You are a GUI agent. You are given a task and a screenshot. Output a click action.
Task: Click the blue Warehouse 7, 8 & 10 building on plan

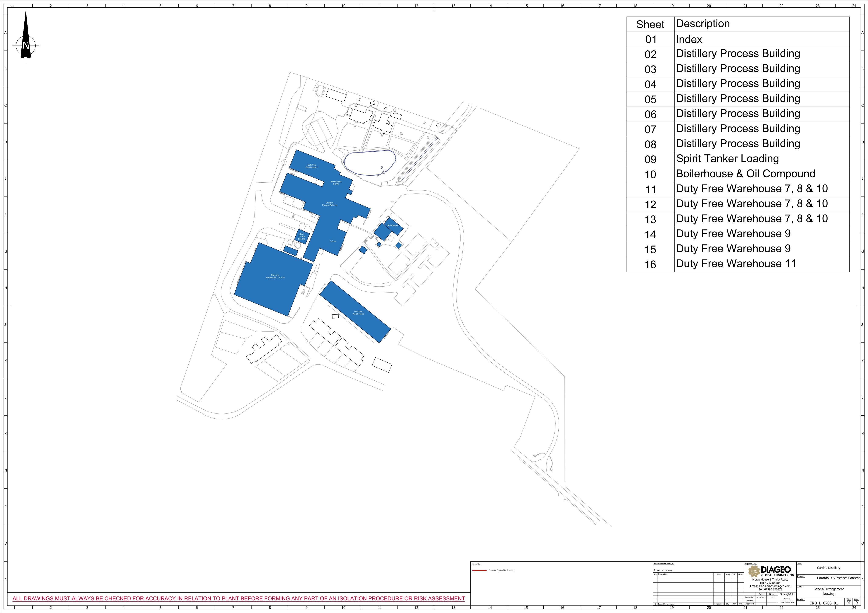tap(274, 280)
